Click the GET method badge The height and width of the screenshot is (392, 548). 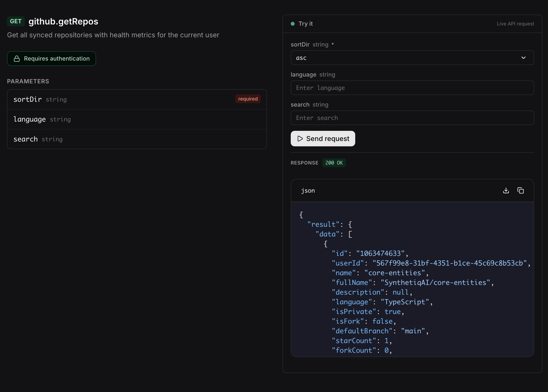click(x=16, y=21)
